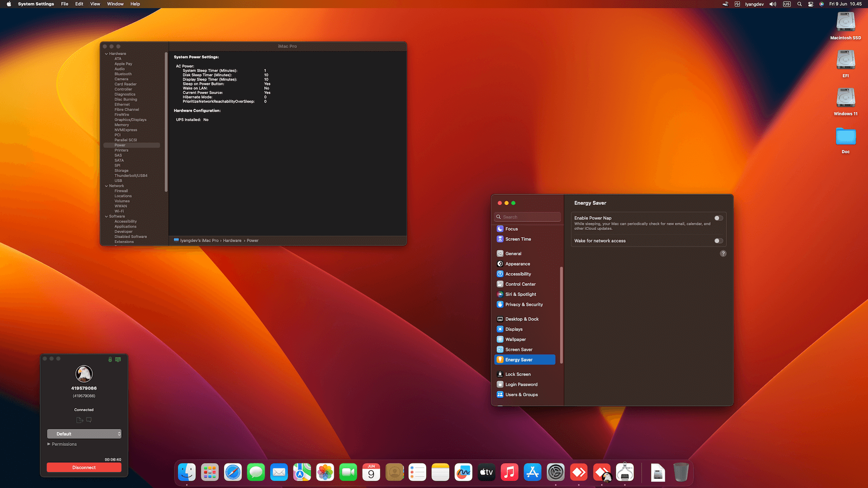Open the Window menu in menu bar
The height and width of the screenshot is (488, 868).
point(115,4)
